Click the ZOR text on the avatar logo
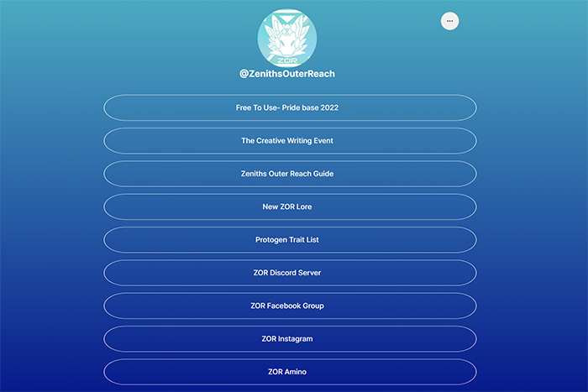The width and height of the screenshot is (588, 392). [287, 60]
